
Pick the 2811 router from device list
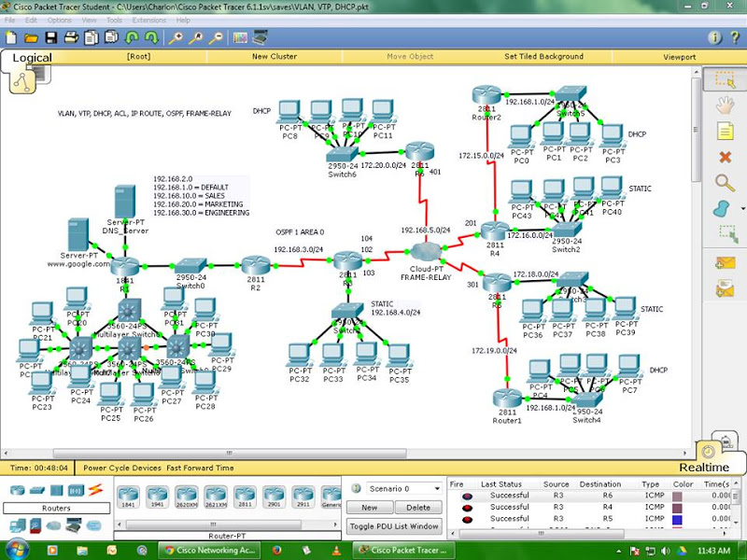(x=245, y=497)
